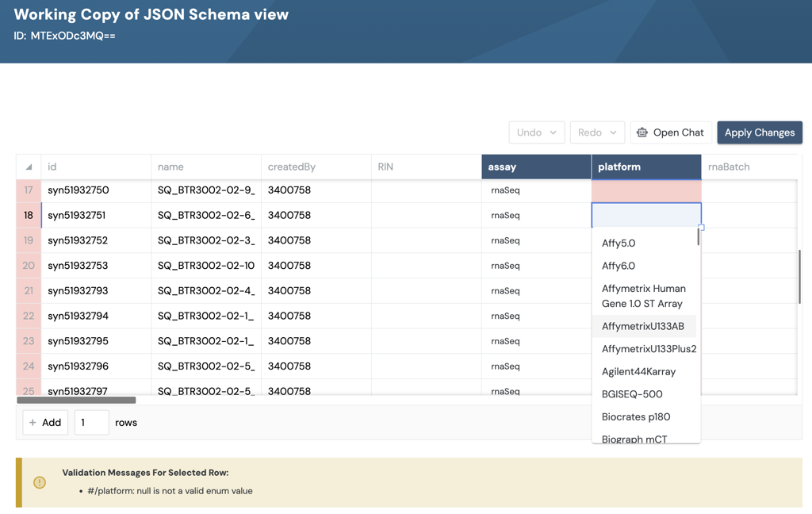This screenshot has height=514, width=812.
Task: Click the warning icon in validation panel
Action: [x=40, y=482]
